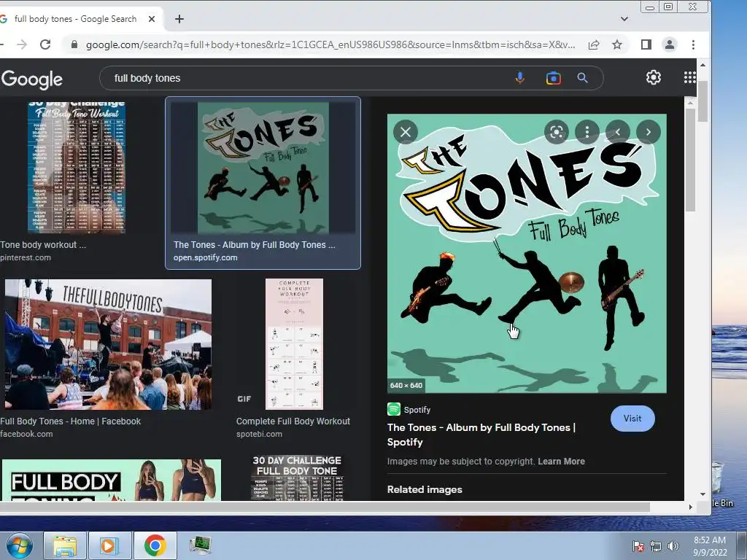Open Google quick settings gear
This screenshot has width=747, height=560.
[653, 77]
